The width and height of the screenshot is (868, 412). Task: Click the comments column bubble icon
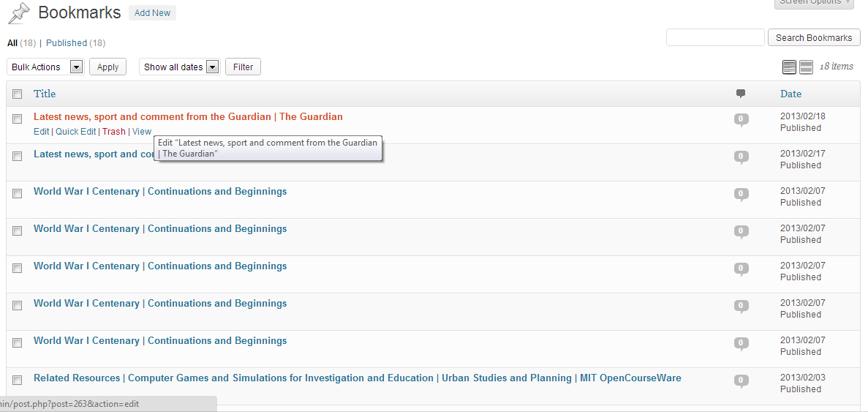pos(741,94)
